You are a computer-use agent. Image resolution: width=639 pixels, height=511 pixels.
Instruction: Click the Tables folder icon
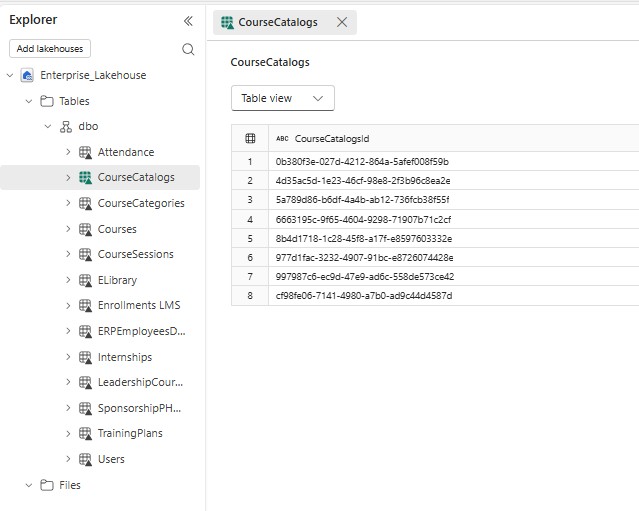[x=46, y=101]
